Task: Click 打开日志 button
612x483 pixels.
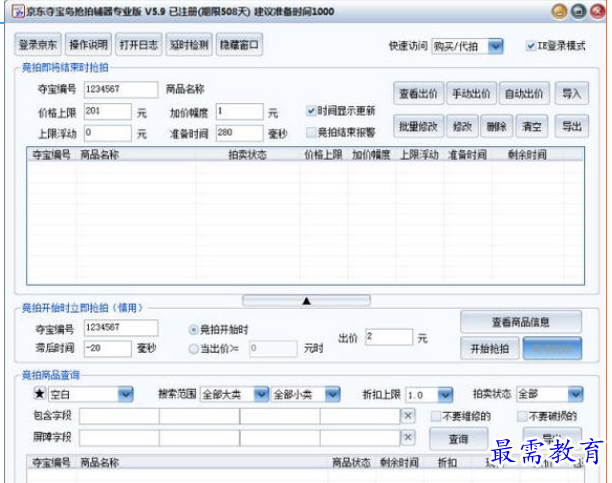Action: click(x=139, y=45)
